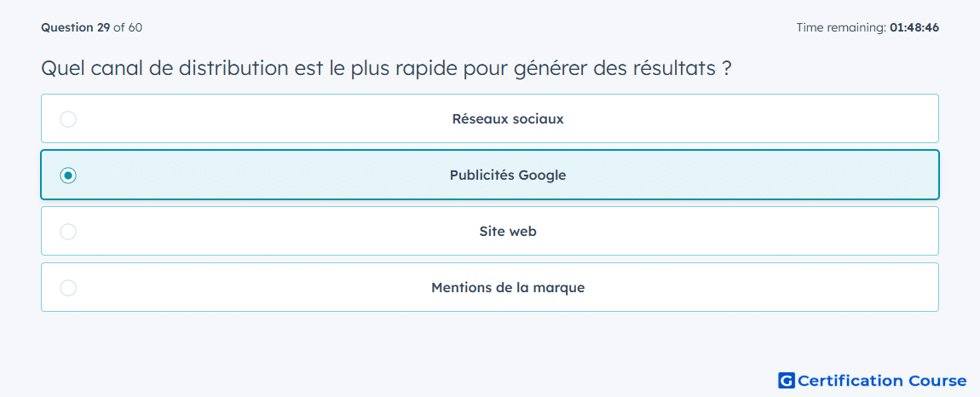Viewport: 980px width, 397px height.
Task: Click the selected Publicités Google radio button
Action: coord(68,175)
